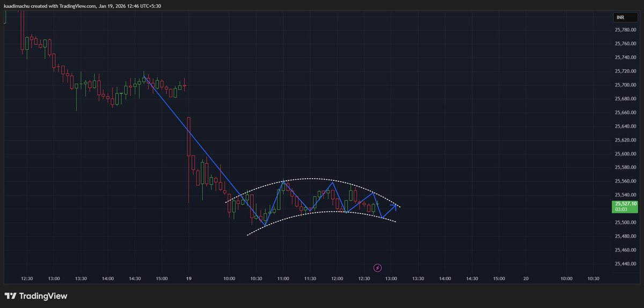Click the 11:30 time axis label

tap(310, 279)
